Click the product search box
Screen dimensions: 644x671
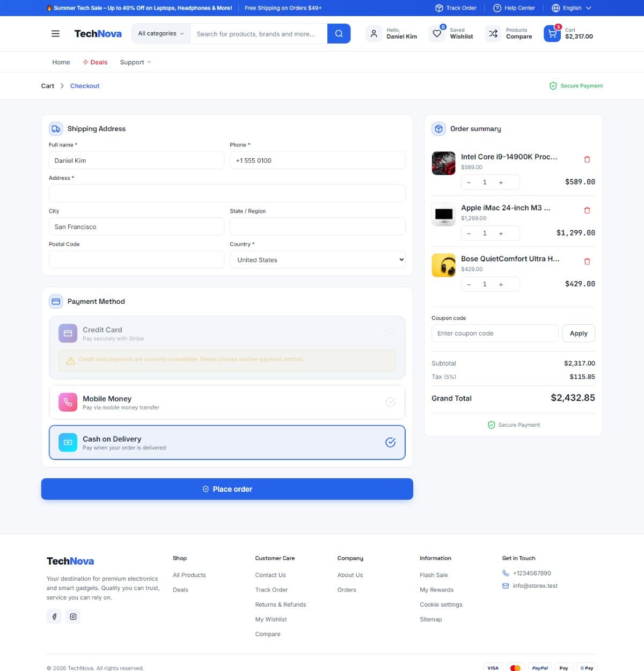click(x=259, y=34)
